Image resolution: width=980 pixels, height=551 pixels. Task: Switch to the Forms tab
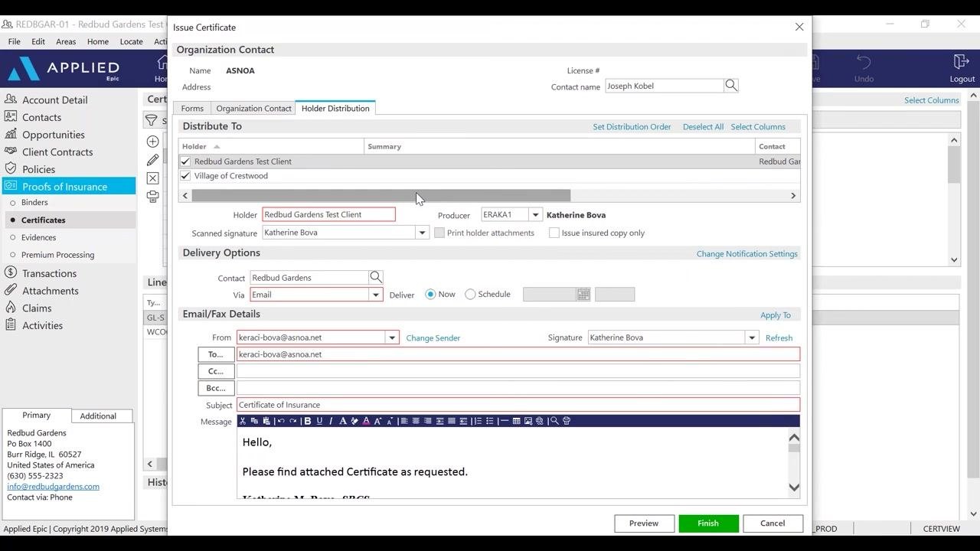[192, 109]
